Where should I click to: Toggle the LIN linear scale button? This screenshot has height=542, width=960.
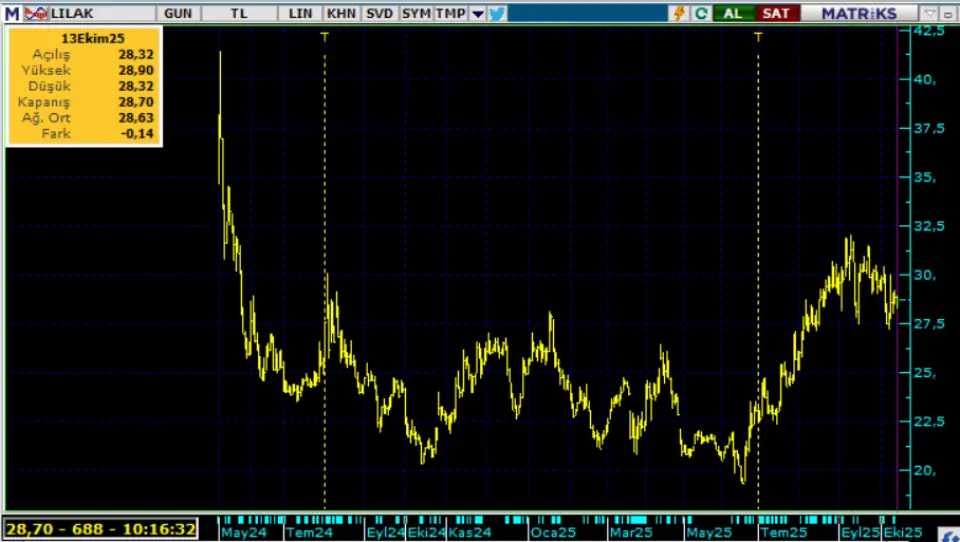[300, 14]
